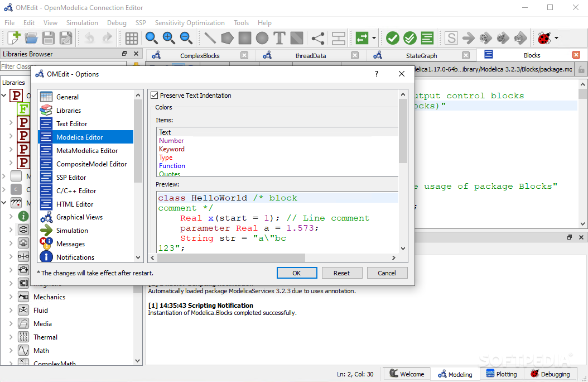Undo last action with toolbar arrow

(89, 38)
